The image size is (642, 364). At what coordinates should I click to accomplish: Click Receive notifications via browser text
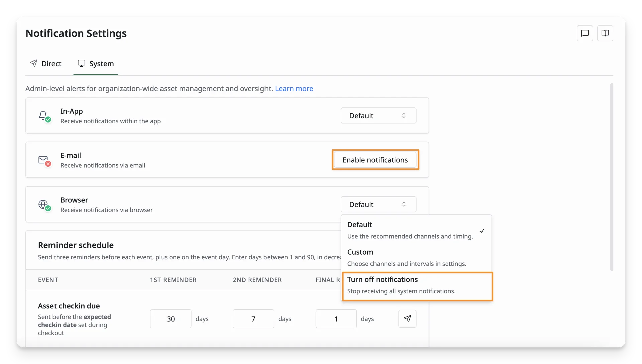[107, 210]
